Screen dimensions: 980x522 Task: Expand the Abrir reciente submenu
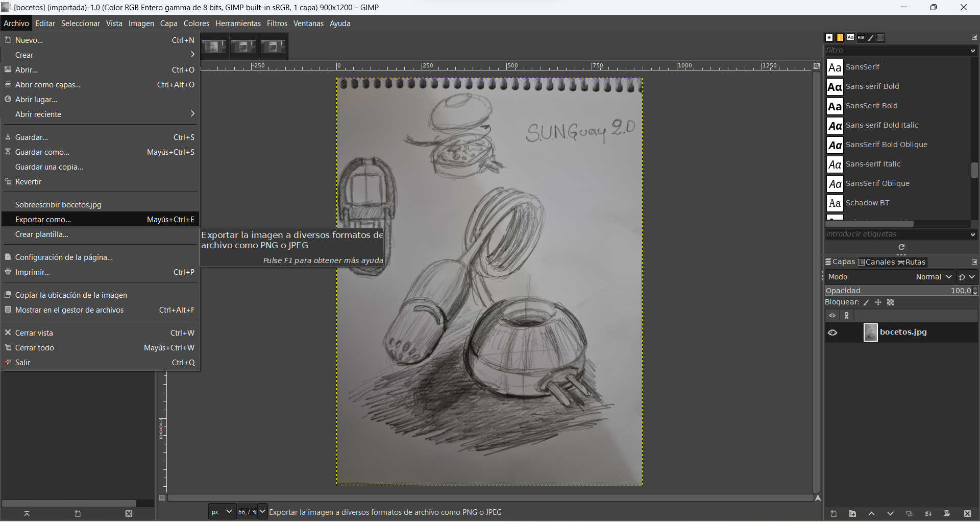[x=100, y=114]
